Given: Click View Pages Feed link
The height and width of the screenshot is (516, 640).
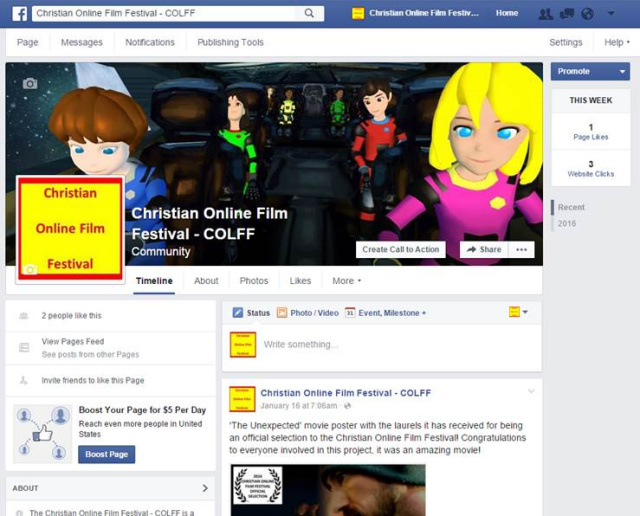Looking at the screenshot, I should [73, 341].
